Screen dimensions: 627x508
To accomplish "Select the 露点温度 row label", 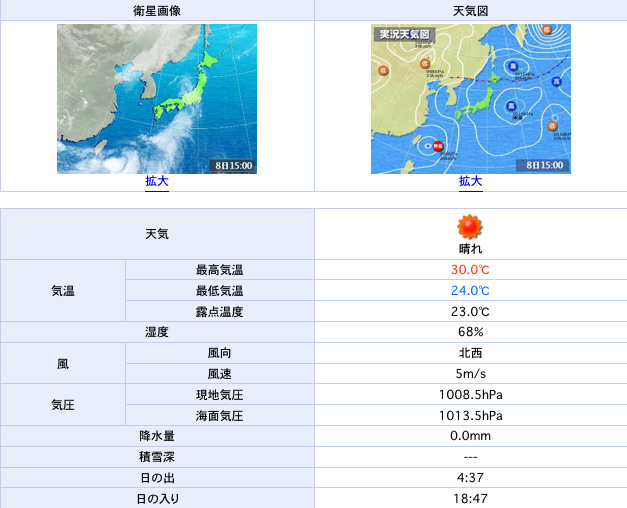I will [220, 312].
